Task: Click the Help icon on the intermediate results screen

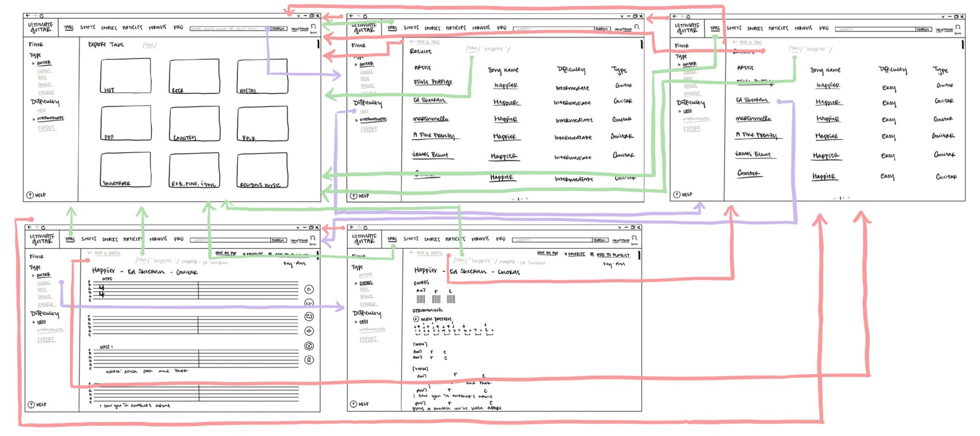Action: [x=353, y=196]
